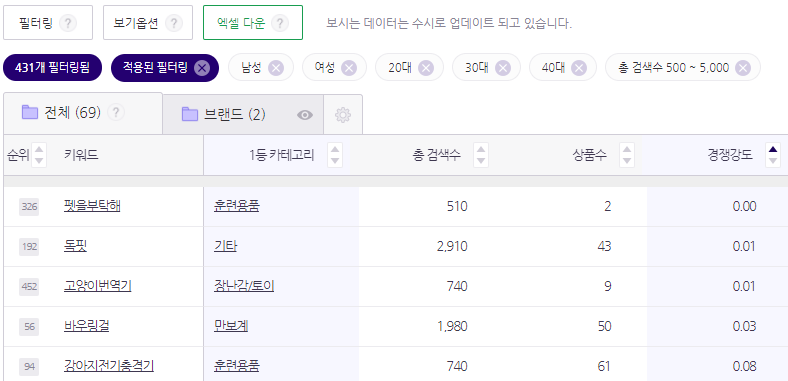Click help icon next to 필터링 button
The height and width of the screenshot is (381, 788).
pos(68,23)
